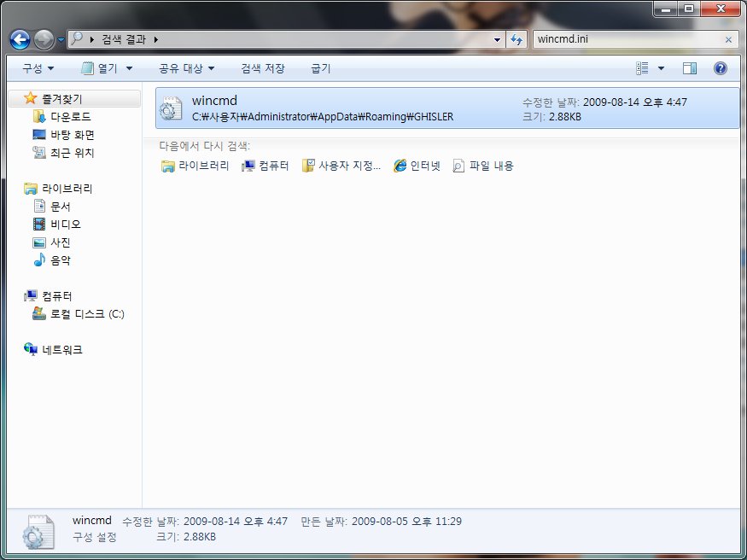Image resolution: width=747 pixels, height=560 pixels.
Task: Click the greyed Forward arrow button
Action: click(44, 39)
